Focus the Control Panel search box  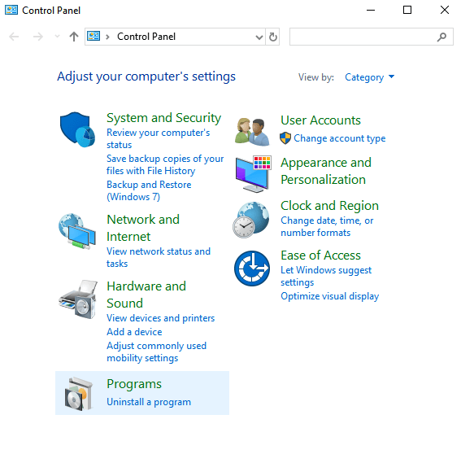click(x=372, y=37)
